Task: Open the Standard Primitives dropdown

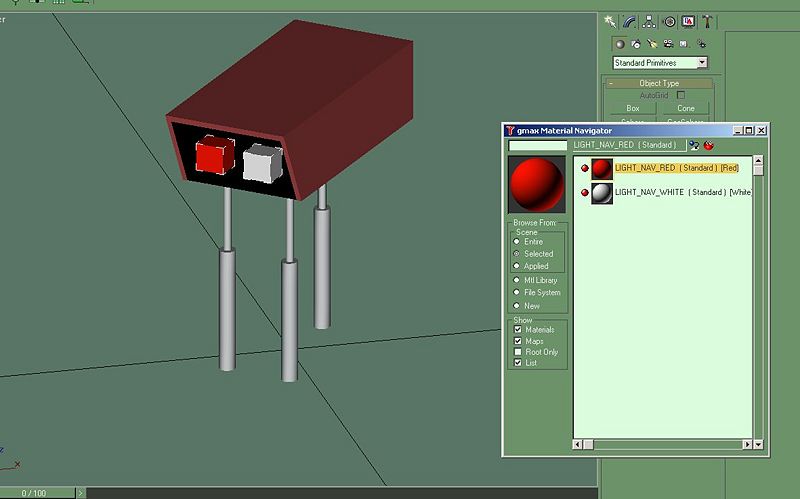Action: click(660, 63)
